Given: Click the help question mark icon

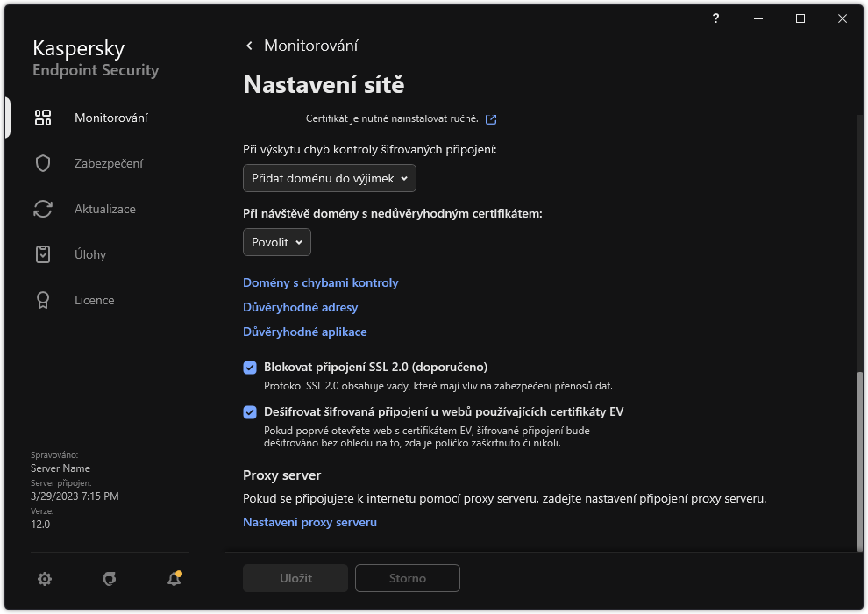Looking at the screenshot, I should (715, 18).
